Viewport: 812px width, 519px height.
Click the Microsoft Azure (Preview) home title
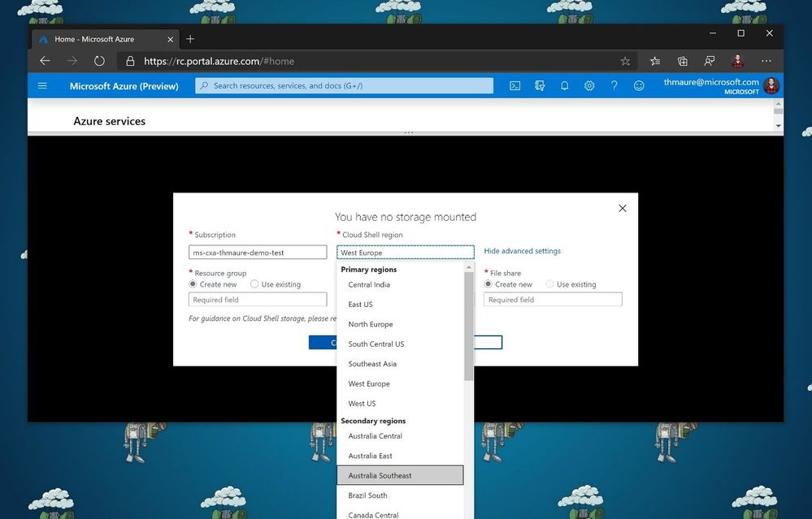(x=124, y=86)
